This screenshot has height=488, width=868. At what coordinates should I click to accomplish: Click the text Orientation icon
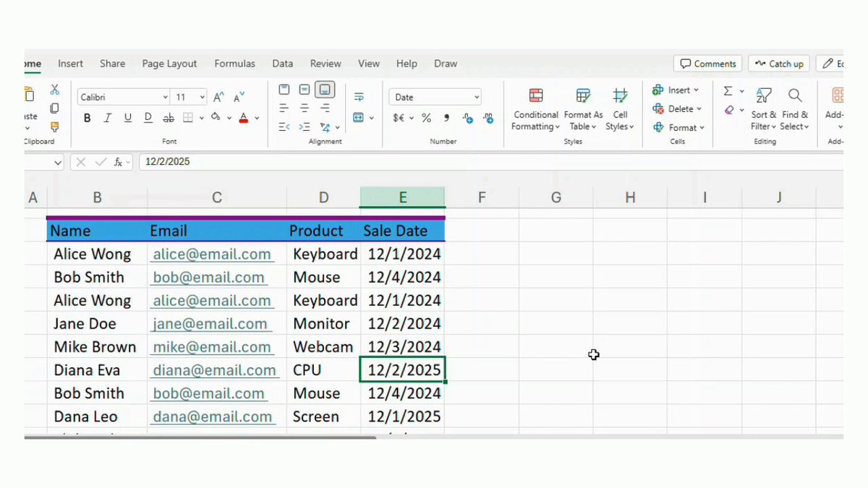[x=325, y=127]
